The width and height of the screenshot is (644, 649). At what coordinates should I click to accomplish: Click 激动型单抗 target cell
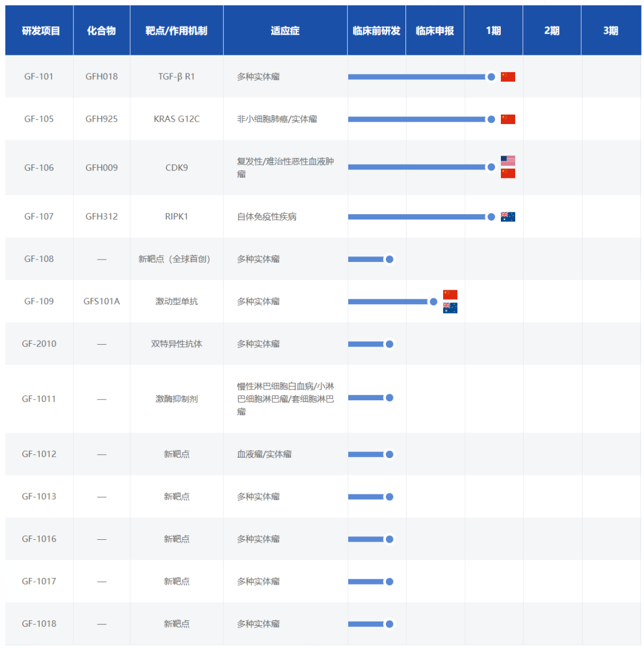point(177,301)
